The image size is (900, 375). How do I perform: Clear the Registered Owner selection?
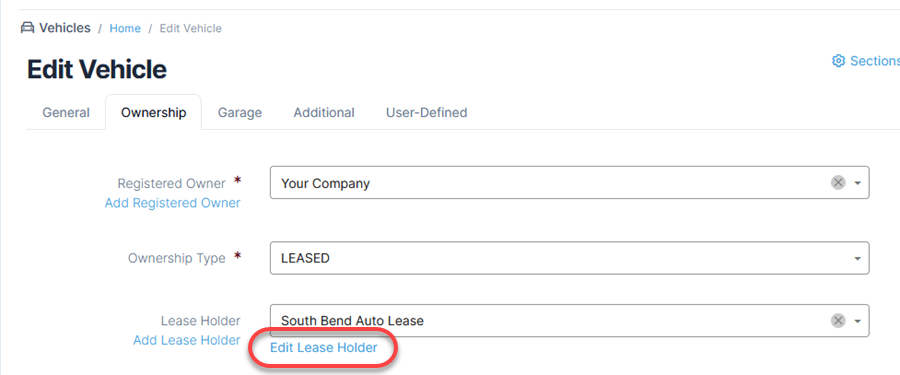point(838,183)
